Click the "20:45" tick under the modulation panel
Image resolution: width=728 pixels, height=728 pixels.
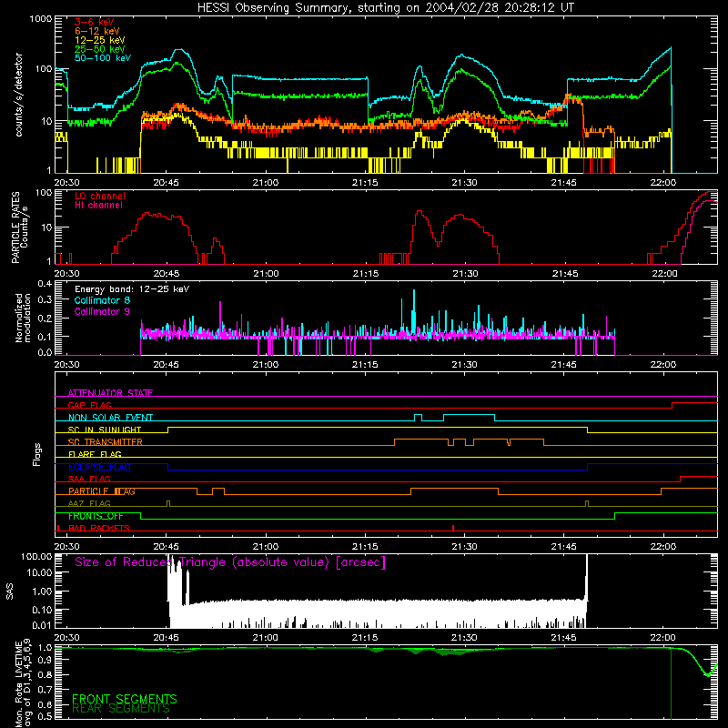coord(166,365)
